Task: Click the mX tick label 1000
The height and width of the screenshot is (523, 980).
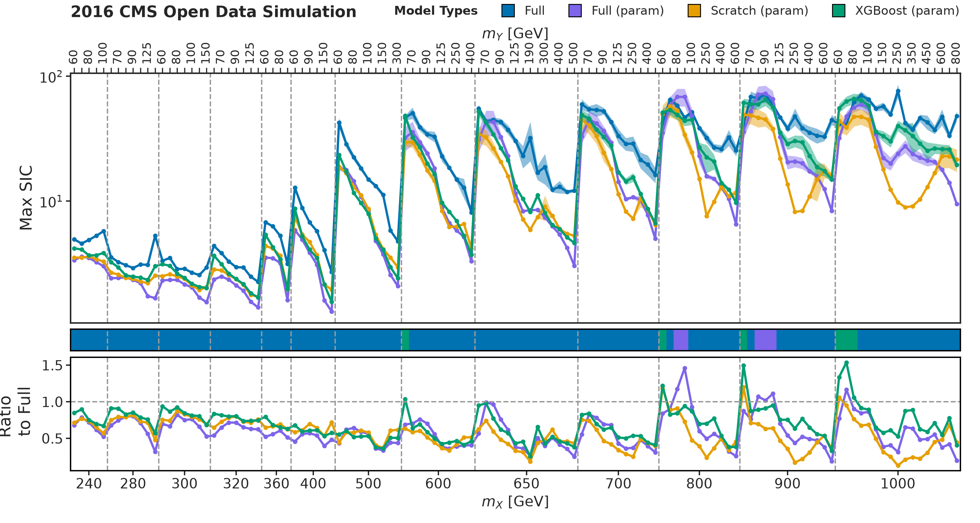Action: [898, 483]
